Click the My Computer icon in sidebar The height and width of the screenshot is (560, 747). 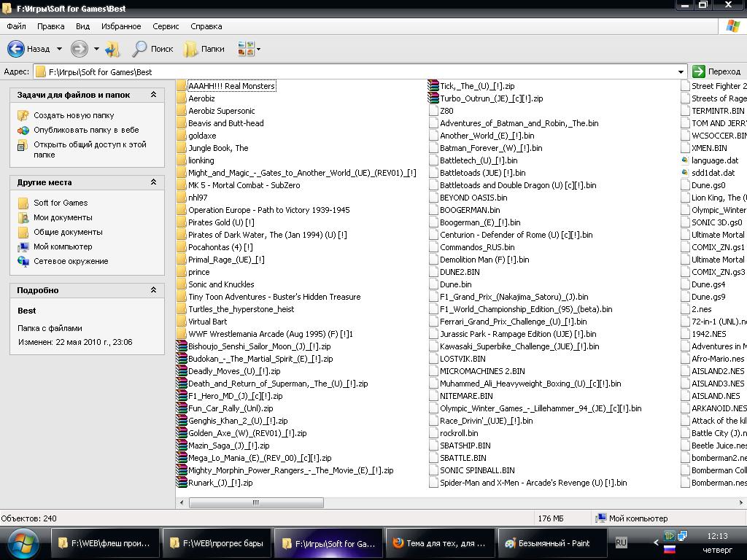pos(23,246)
